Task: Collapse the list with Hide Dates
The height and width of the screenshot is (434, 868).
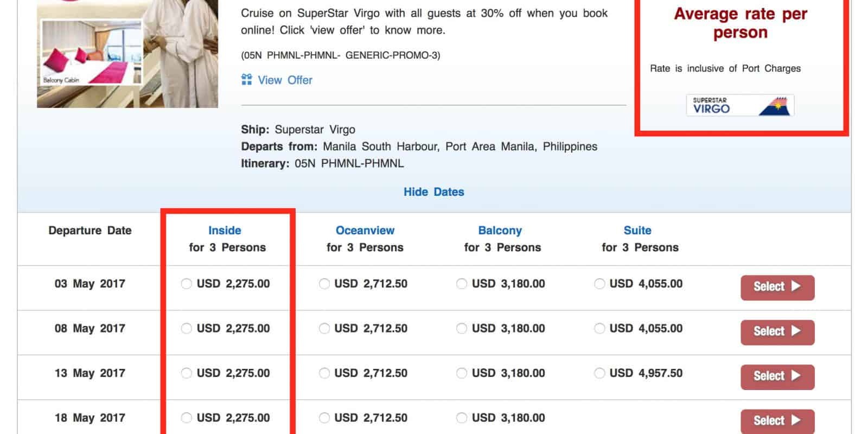Action: tap(433, 192)
